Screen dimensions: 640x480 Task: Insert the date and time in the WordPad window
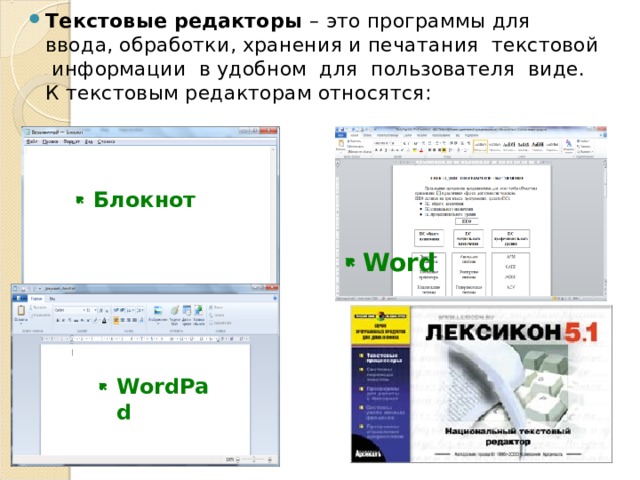[187, 314]
